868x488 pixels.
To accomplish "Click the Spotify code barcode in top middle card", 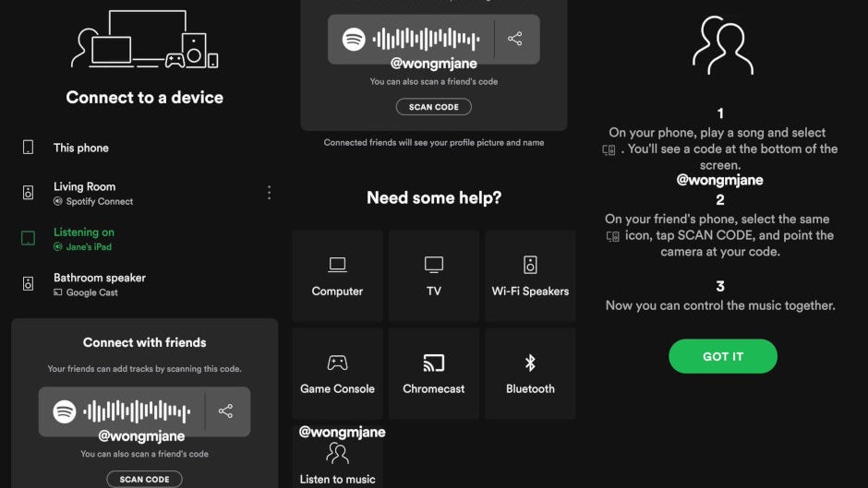I will [427, 39].
